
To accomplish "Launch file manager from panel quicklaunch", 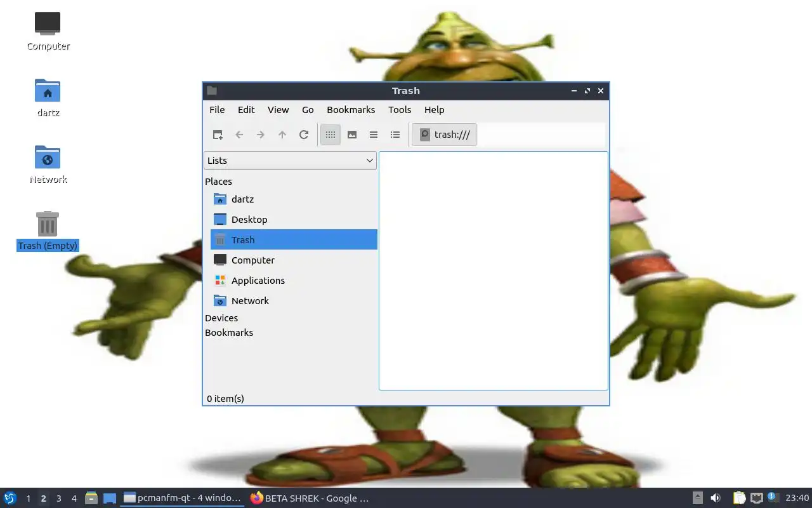I will point(91,498).
